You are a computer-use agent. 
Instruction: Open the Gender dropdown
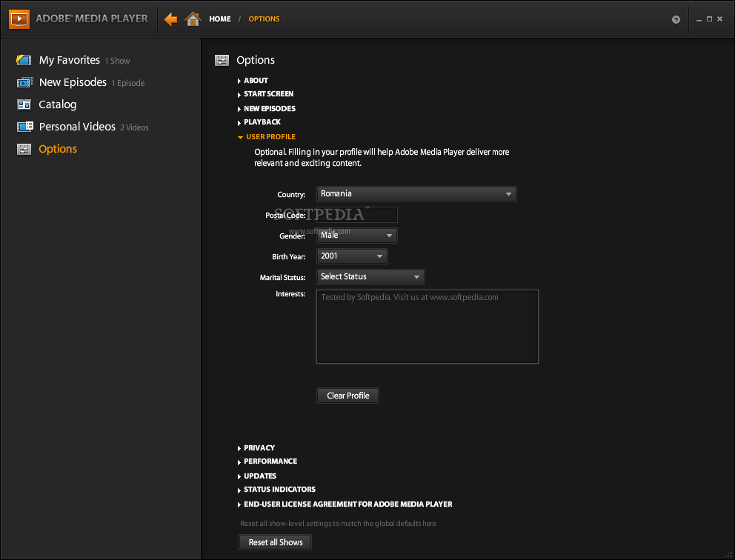(356, 236)
